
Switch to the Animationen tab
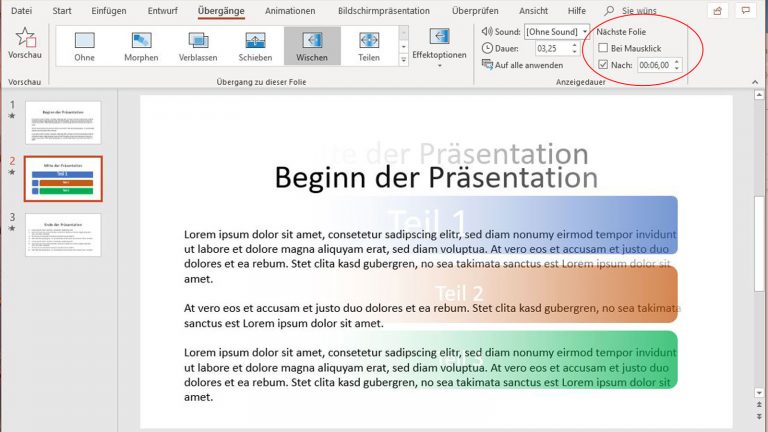pyautogui.click(x=290, y=11)
